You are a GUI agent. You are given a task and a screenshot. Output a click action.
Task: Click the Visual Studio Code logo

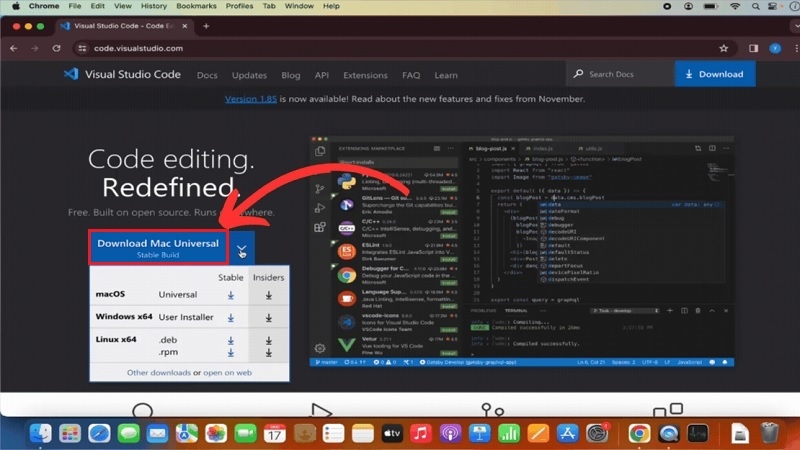(x=71, y=74)
